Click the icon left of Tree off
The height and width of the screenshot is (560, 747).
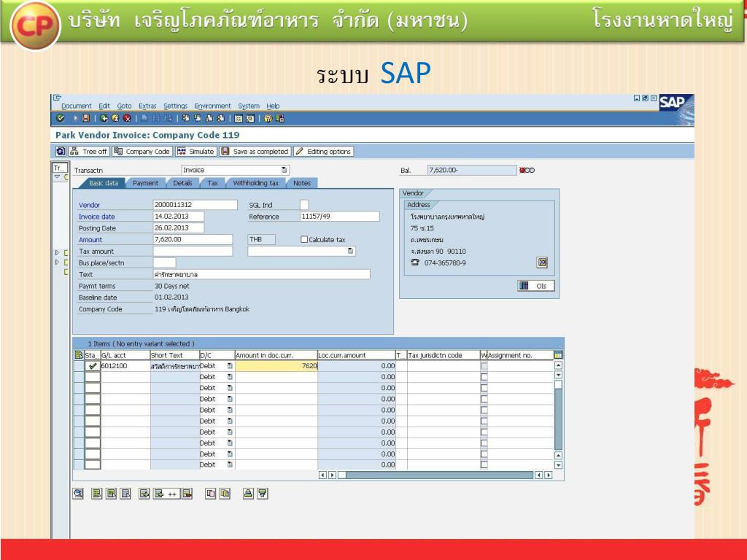(x=61, y=152)
